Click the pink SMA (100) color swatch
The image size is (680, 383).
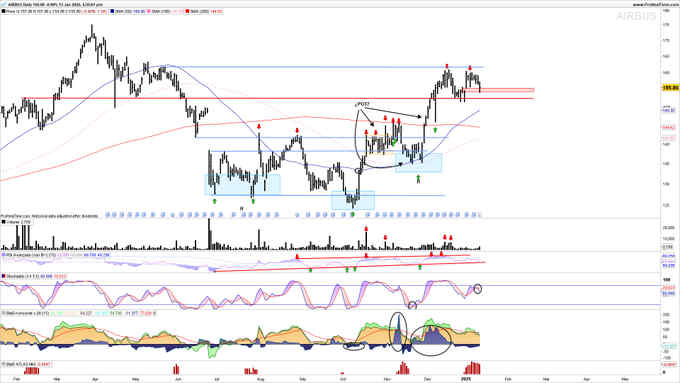(149, 11)
